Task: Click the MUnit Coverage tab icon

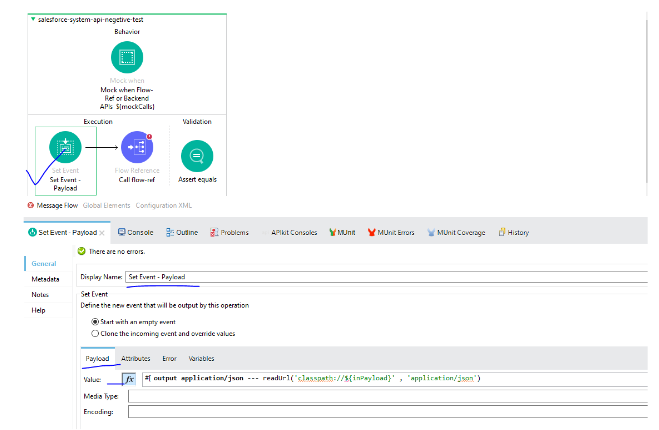Action: pyautogui.click(x=431, y=232)
